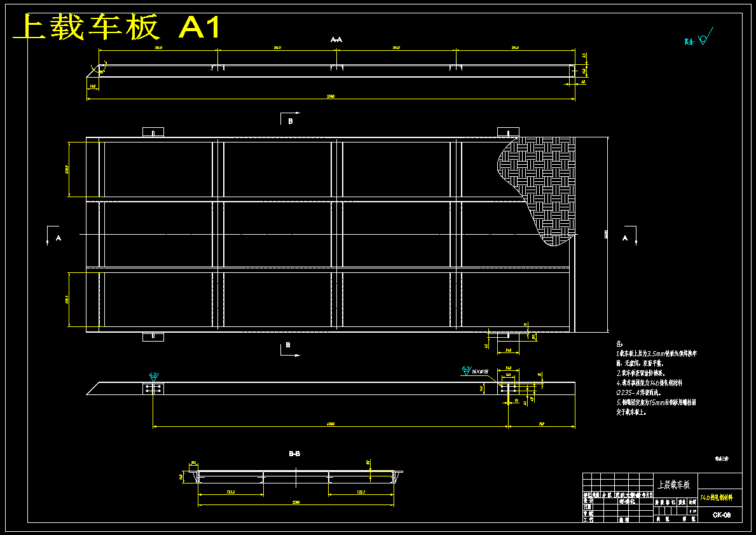
Task: Click the drawing number CK-08
Action: [x=721, y=515]
